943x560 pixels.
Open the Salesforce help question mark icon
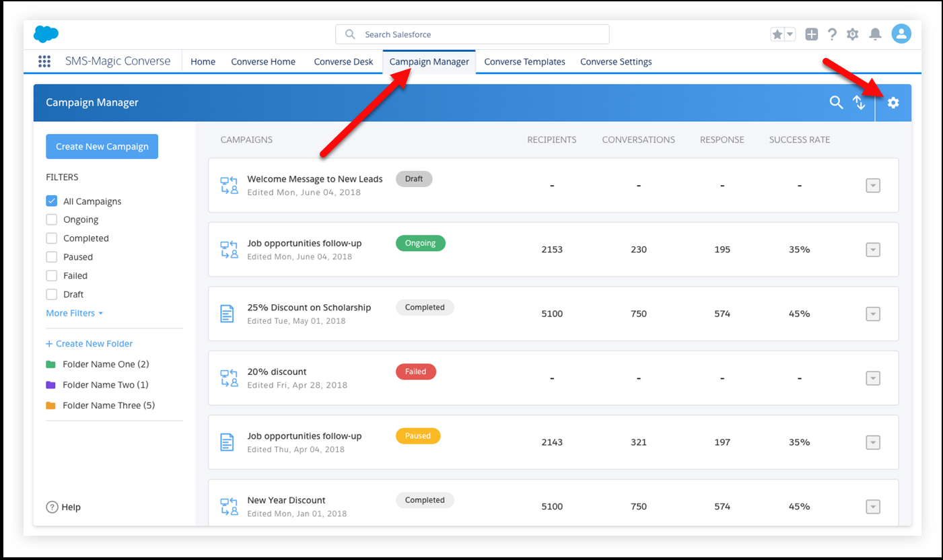[x=833, y=34]
